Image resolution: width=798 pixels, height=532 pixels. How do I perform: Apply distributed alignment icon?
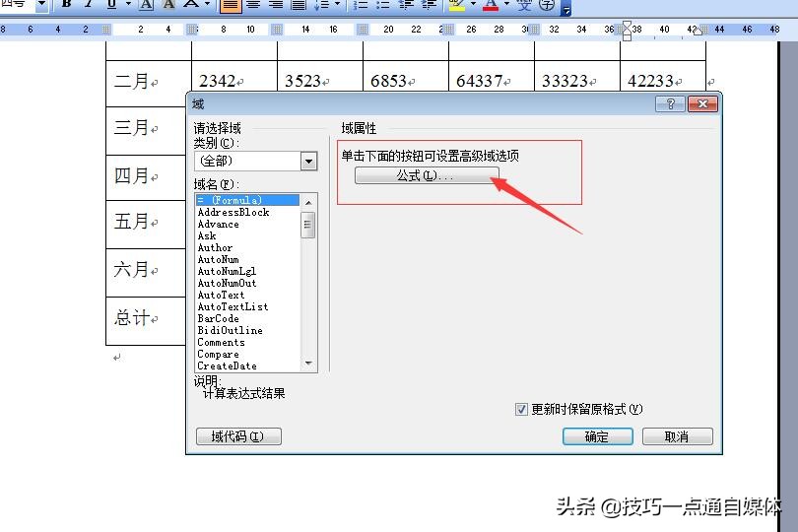299,4
